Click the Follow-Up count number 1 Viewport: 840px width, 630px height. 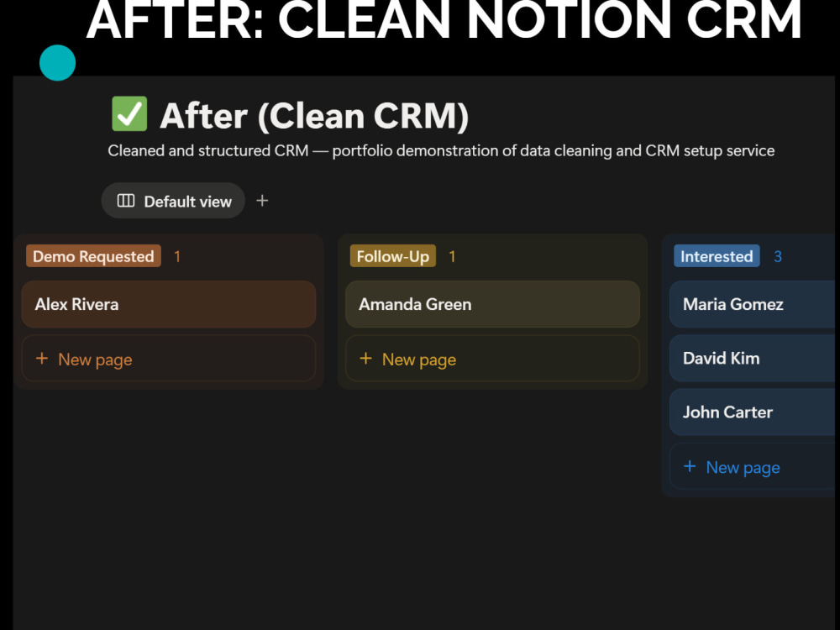tap(452, 256)
